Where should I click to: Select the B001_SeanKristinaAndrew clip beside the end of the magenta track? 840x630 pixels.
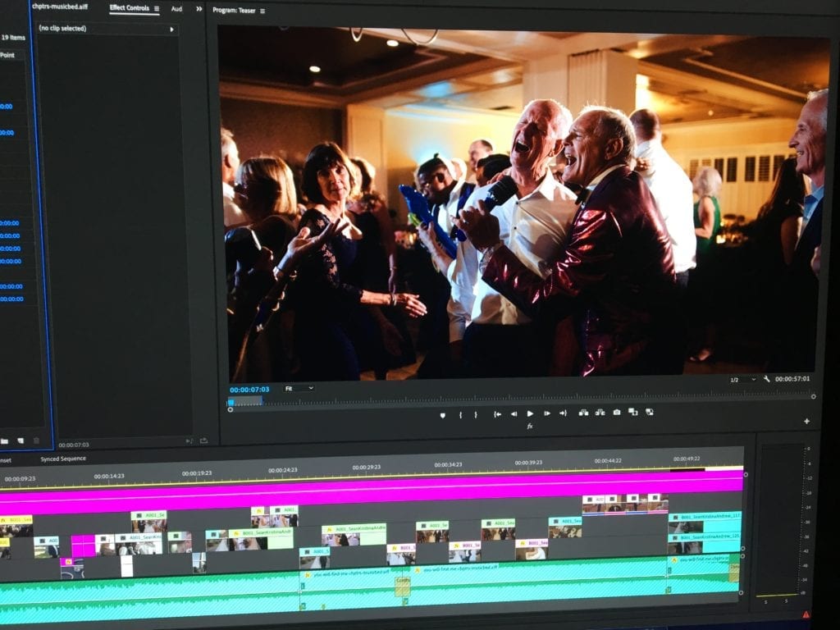705,523
